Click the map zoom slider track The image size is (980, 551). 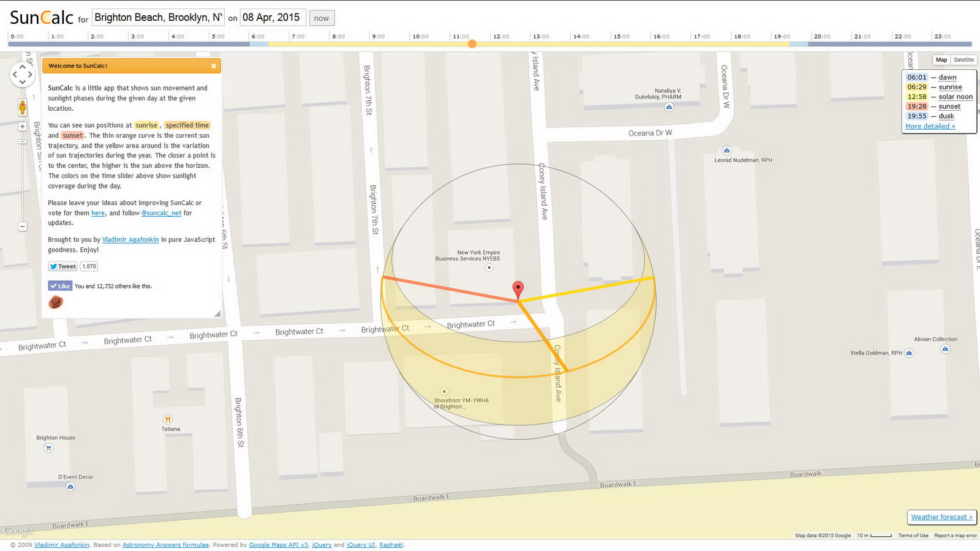coord(22,178)
